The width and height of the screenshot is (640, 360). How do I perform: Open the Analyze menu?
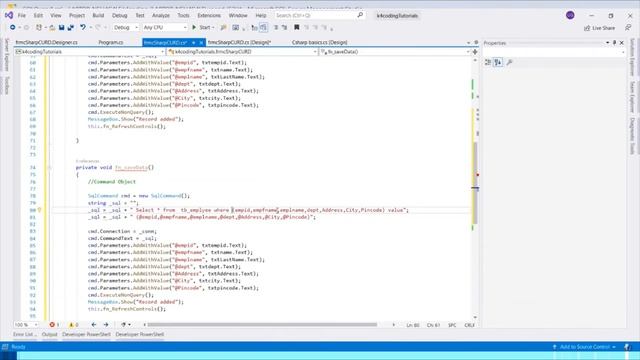pyautogui.click(x=161, y=16)
